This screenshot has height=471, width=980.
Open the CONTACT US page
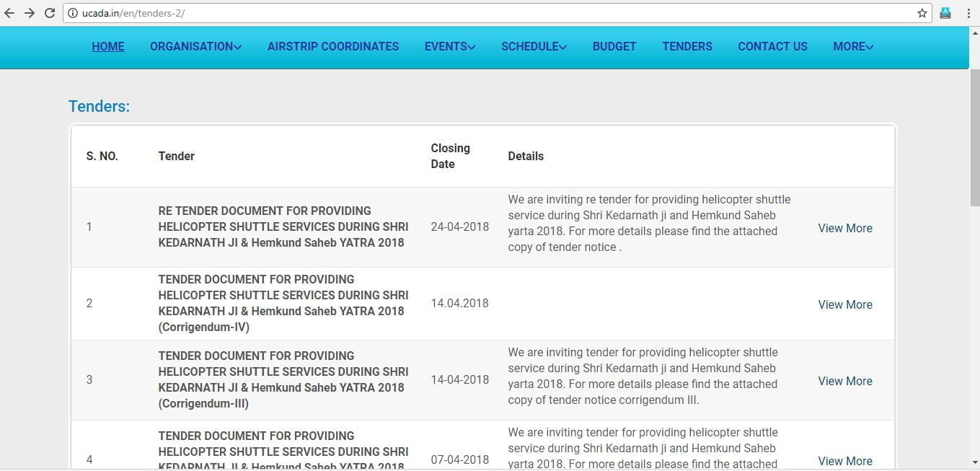tap(772, 46)
